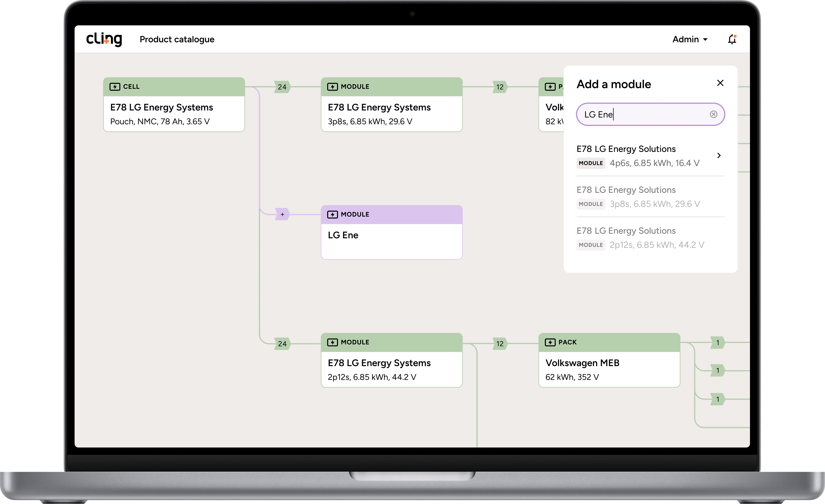Expand the 4p6s module result chevron
825x504 pixels.
tap(718, 155)
